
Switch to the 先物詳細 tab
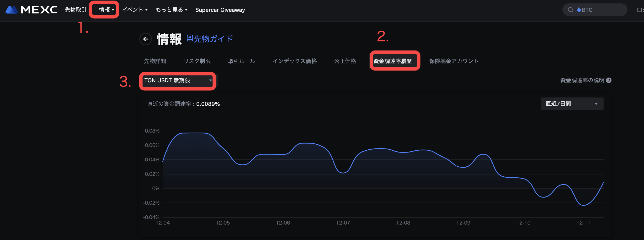(x=155, y=61)
